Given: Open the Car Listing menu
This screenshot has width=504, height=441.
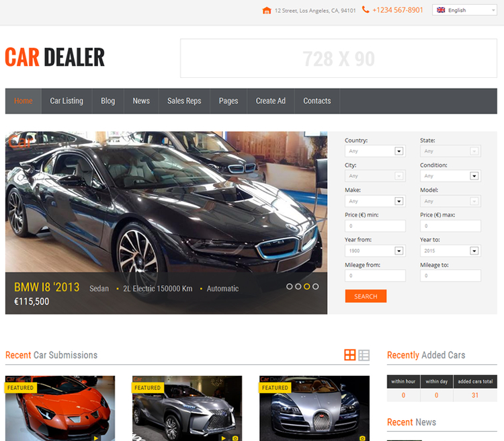Looking at the screenshot, I should [67, 101].
